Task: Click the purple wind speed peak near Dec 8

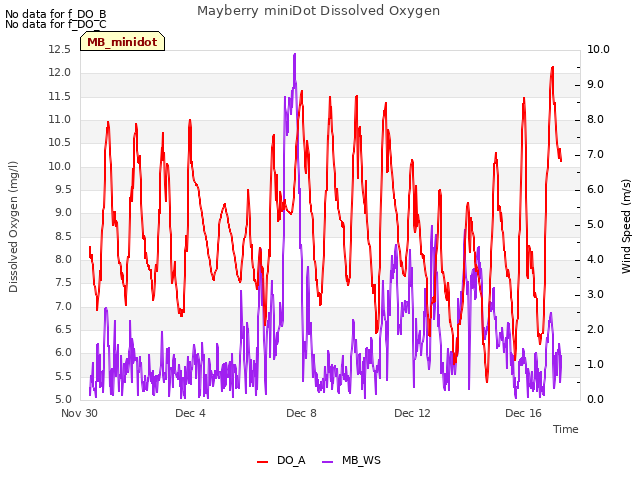Action: (295, 55)
